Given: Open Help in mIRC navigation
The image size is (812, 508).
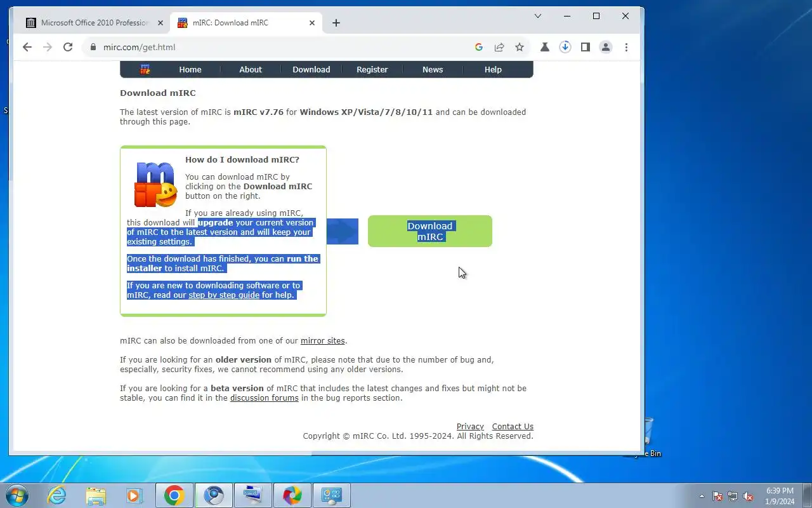Looking at the screenshot, I should 493,70.
